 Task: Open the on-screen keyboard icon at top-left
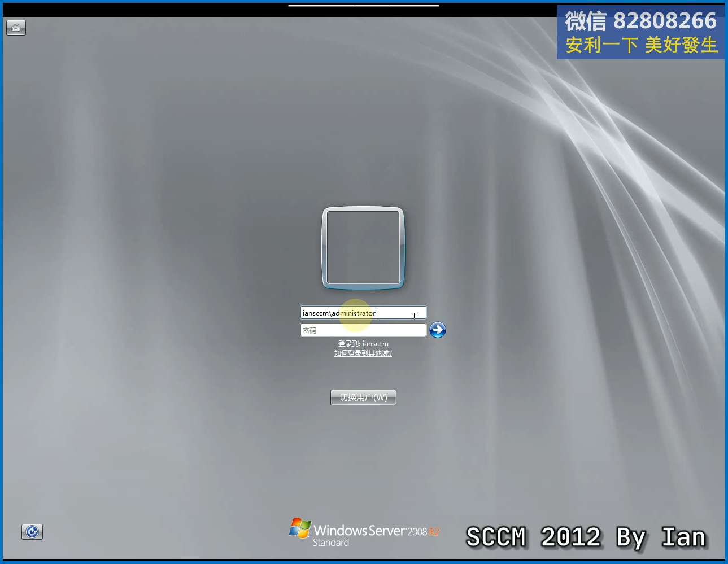[x=16, y=28]
